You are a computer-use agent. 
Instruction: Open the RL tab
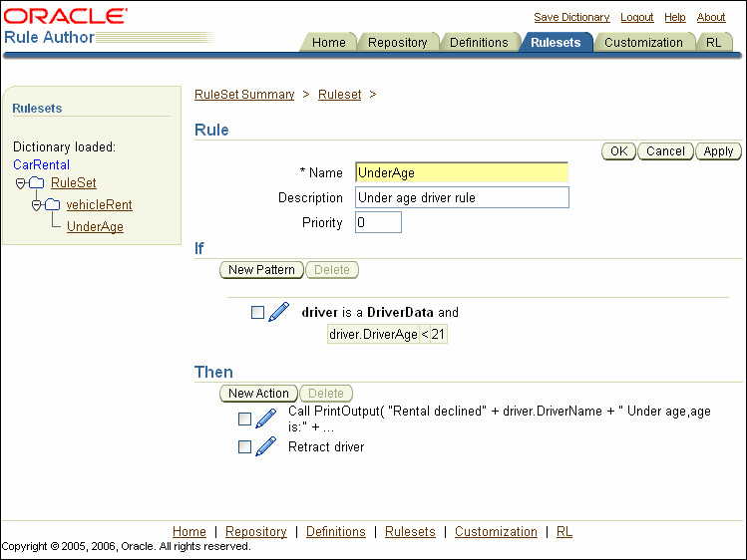(713, 42)
